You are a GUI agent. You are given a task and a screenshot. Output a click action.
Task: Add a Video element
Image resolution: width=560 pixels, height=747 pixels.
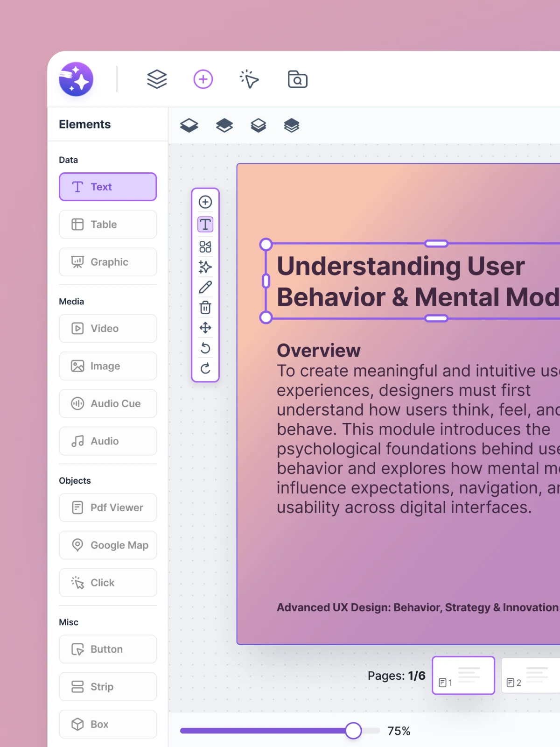point(108,328)
